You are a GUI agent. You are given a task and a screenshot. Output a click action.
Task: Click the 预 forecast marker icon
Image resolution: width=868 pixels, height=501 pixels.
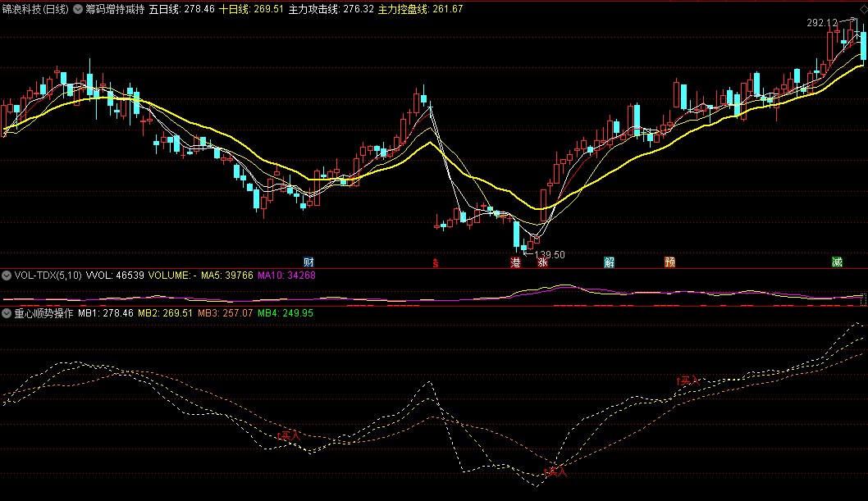(669, 262)
